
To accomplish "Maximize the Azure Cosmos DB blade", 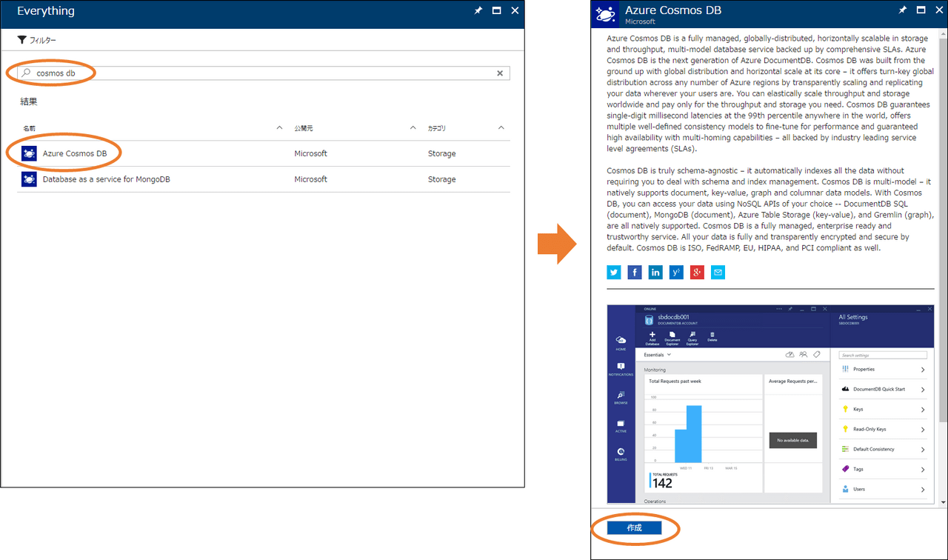I will tap(921, 10).
